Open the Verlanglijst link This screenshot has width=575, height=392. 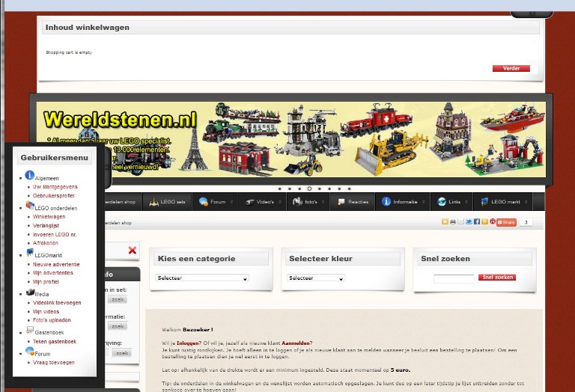point(46,226)
